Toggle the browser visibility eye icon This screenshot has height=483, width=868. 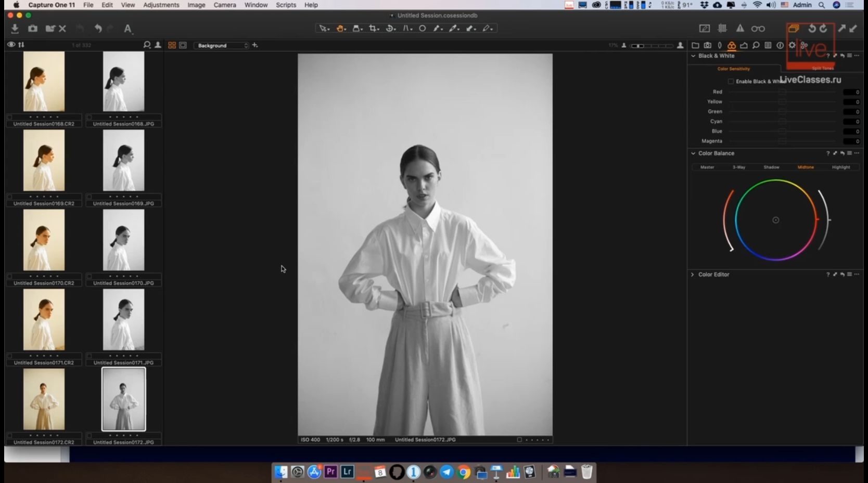[11, 45]
